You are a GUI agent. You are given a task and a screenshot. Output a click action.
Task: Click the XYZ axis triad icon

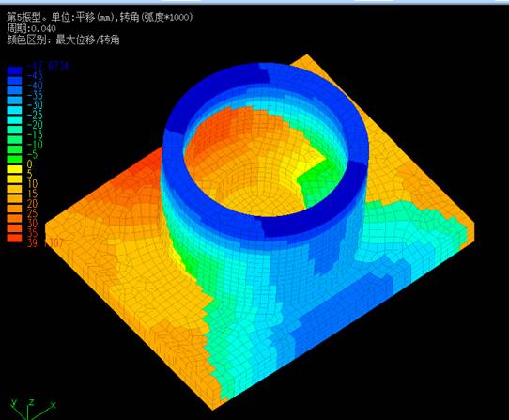tap(33, 409)
